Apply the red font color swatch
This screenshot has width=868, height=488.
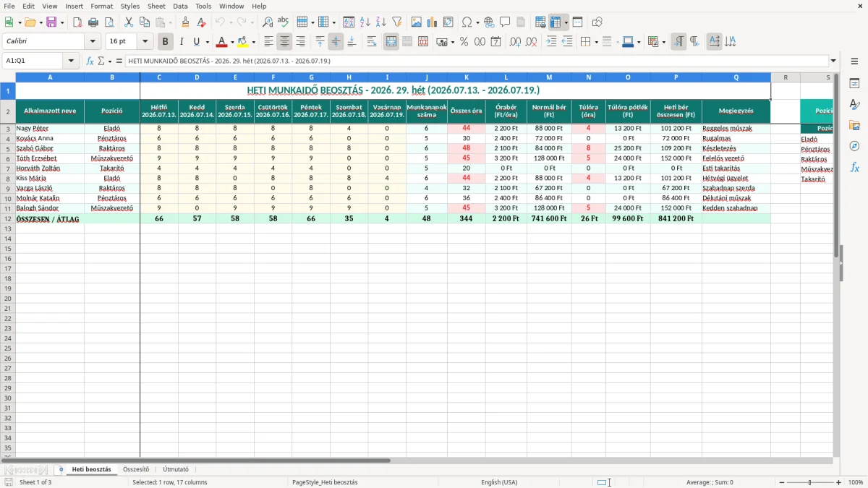221,42
